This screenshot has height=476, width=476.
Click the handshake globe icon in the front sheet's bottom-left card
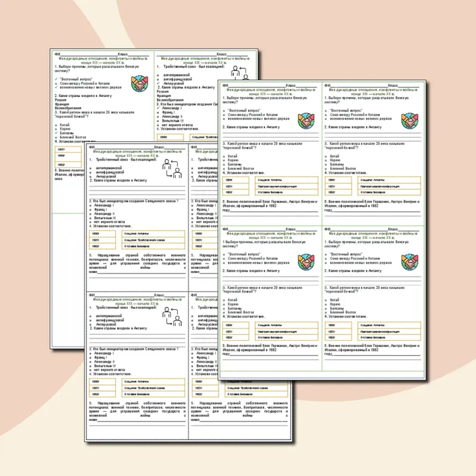(306, 262)
